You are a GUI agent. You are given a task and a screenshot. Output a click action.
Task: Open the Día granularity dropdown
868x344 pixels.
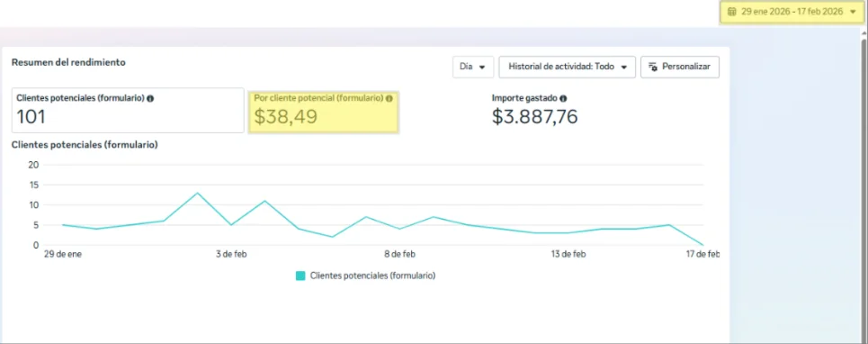[473, 67]
